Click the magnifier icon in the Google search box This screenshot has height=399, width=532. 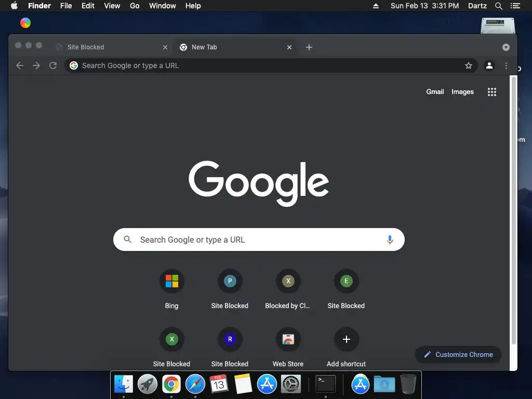[x=128, y=240]
